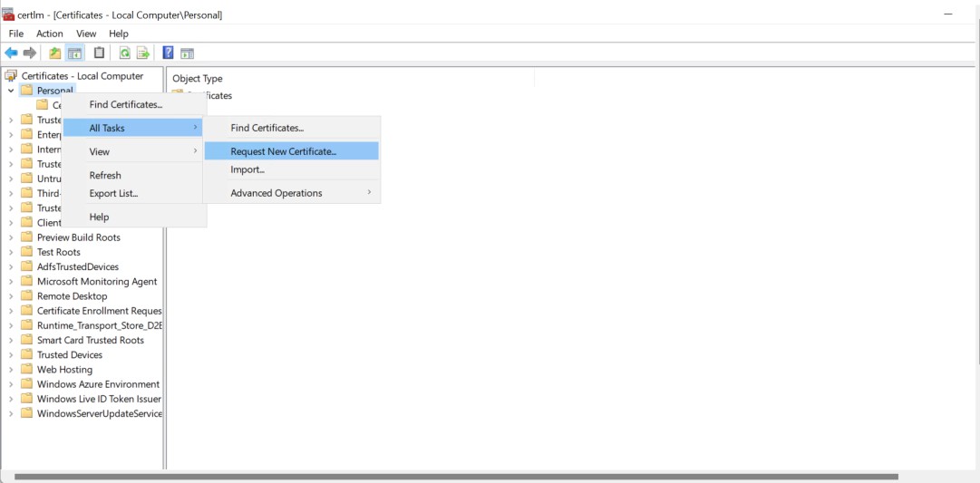Open the Advanced Operations submenu
The width and height of the screenshot is (980, 483).
[x=292, y=193]
